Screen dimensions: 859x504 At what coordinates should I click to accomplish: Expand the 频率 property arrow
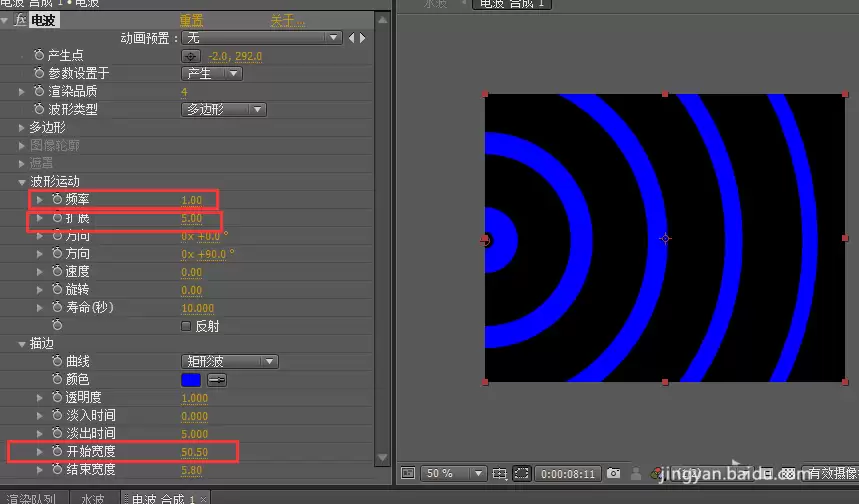pos(39,199)
